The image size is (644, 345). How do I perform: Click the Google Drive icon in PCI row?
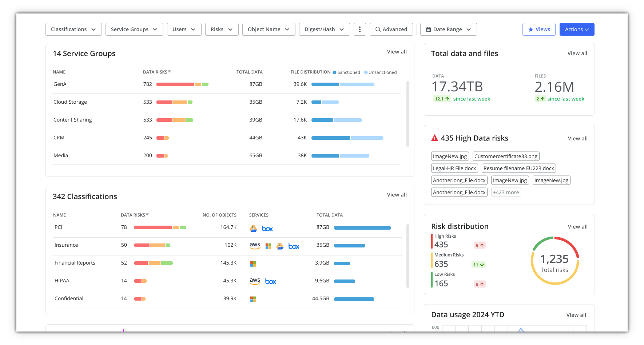(x=253, y=229)
